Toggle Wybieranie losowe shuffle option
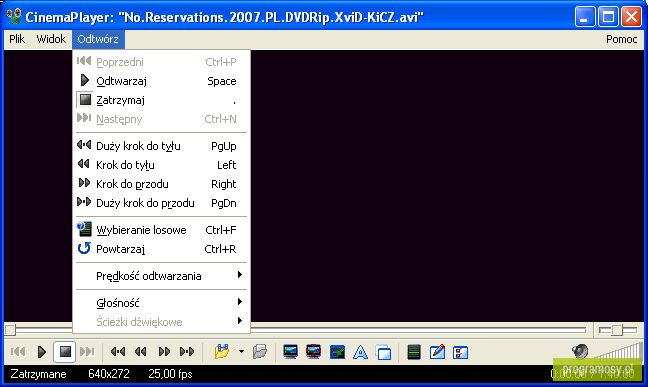The width and height of the screenshot is (648, 387). [161, 230]
